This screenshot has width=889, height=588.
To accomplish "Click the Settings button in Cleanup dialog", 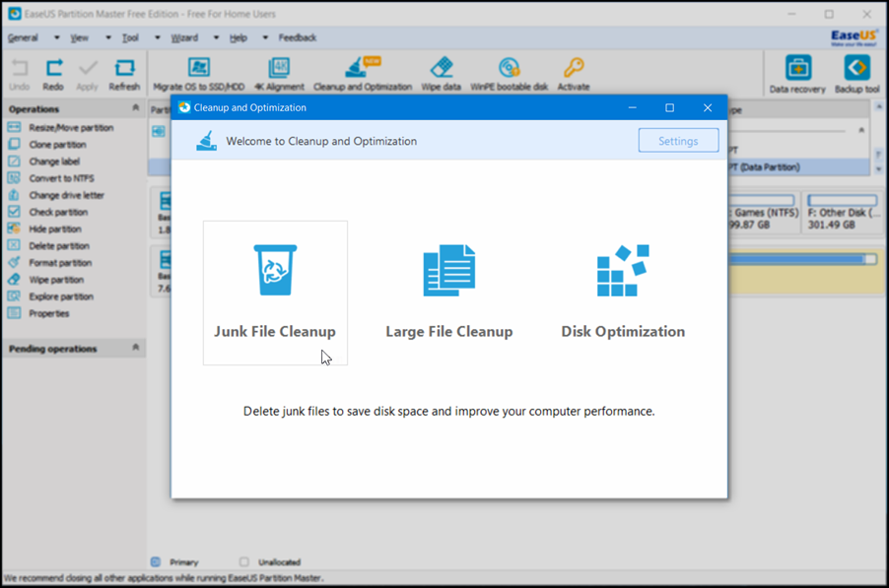I will tap(678, 141).
